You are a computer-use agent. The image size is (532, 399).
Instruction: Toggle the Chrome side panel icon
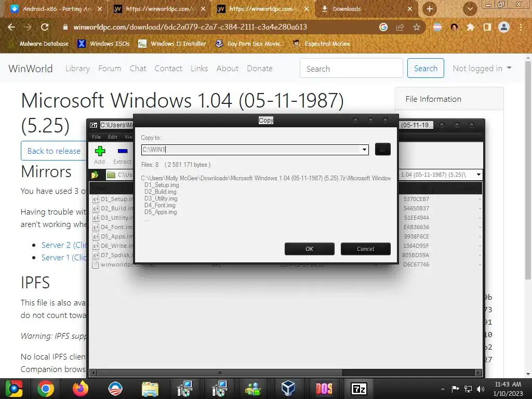(x=487, y=27)
